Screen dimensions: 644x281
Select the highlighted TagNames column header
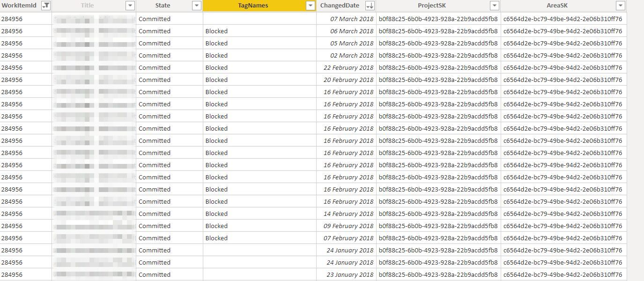[259, 6]
